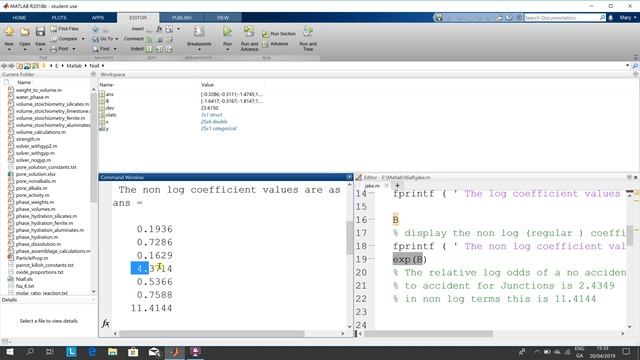This screenshot has height=360, width=640.
Task: Click the Advance button
Action: [276, 44]
